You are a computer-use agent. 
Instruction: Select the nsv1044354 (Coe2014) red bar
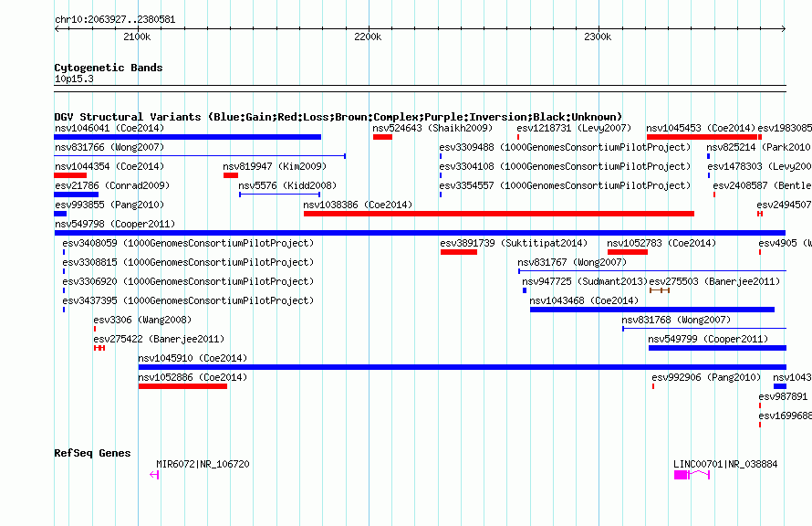pos(70,175)
